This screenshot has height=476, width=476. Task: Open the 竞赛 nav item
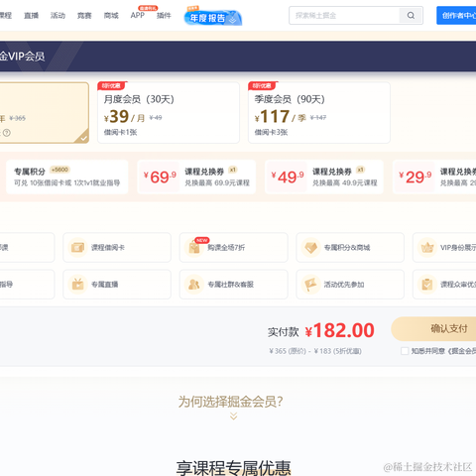click(84, 15)
